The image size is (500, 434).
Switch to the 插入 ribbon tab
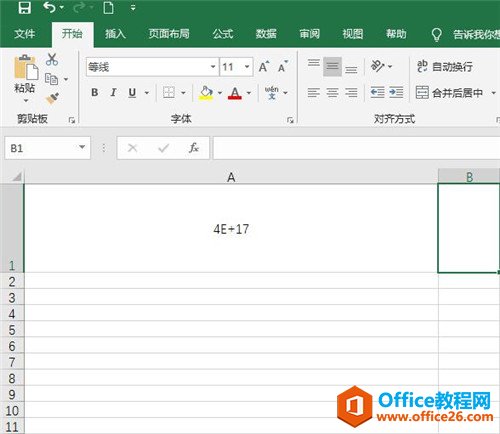coord(115,33)
